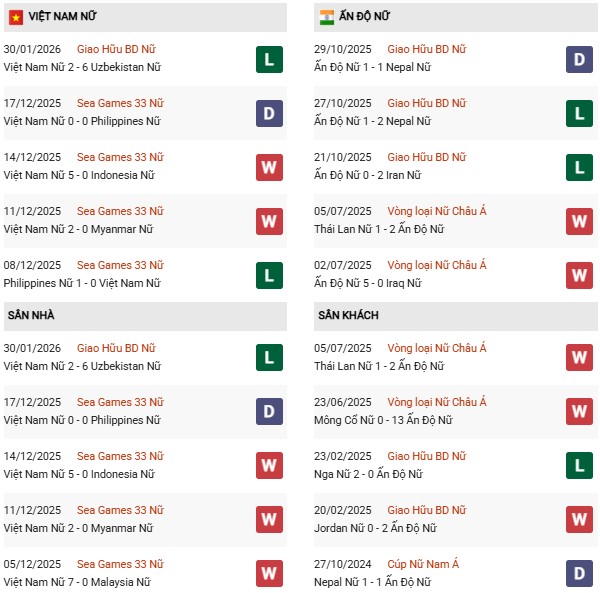600x593 pixels.
Task: Click the L badge for Ấn Độ 1-2 Nepal
Action: 579,112
